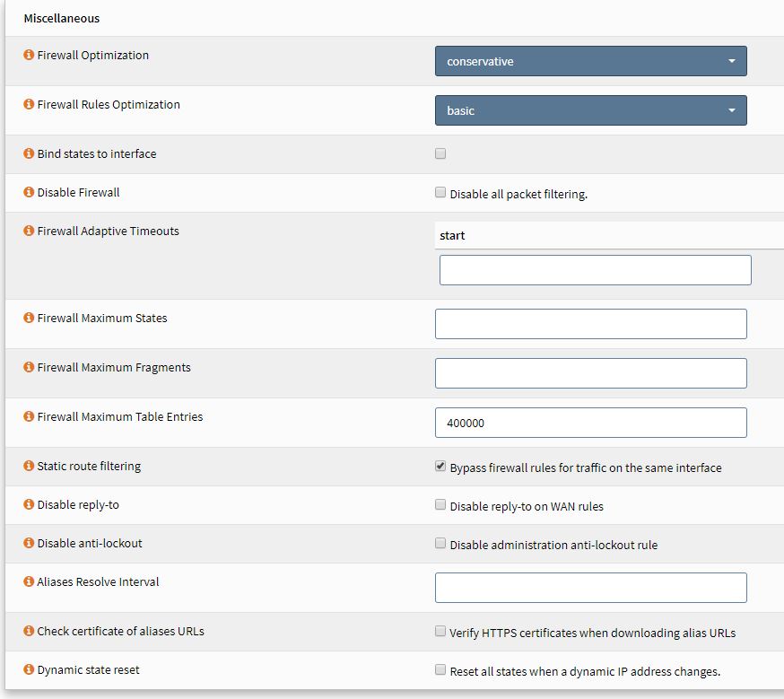
Task: Click info icon beside Firewall Optimization
Action: pyautogui.click(x=29, y=55)
